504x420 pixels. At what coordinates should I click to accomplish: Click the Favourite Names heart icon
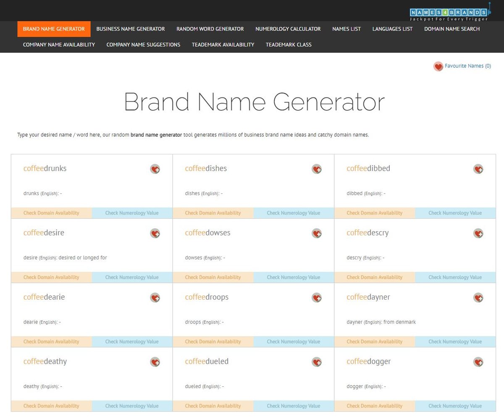(x=438, y=66)
